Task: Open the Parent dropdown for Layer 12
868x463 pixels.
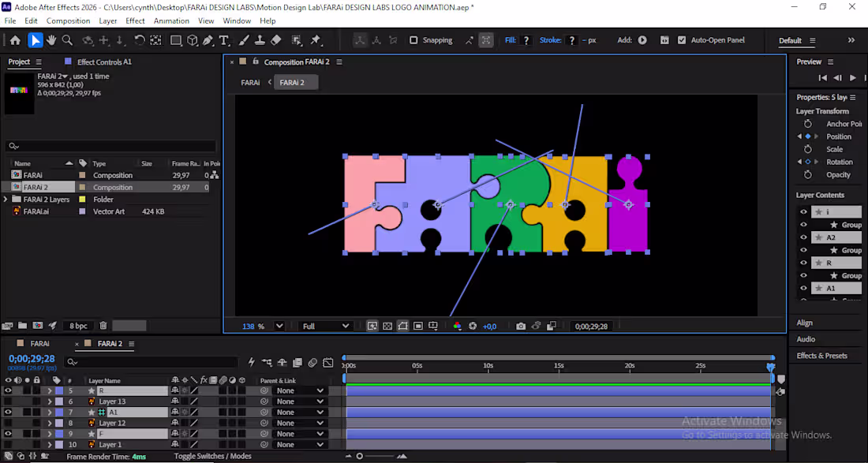Action: point(300,424)
